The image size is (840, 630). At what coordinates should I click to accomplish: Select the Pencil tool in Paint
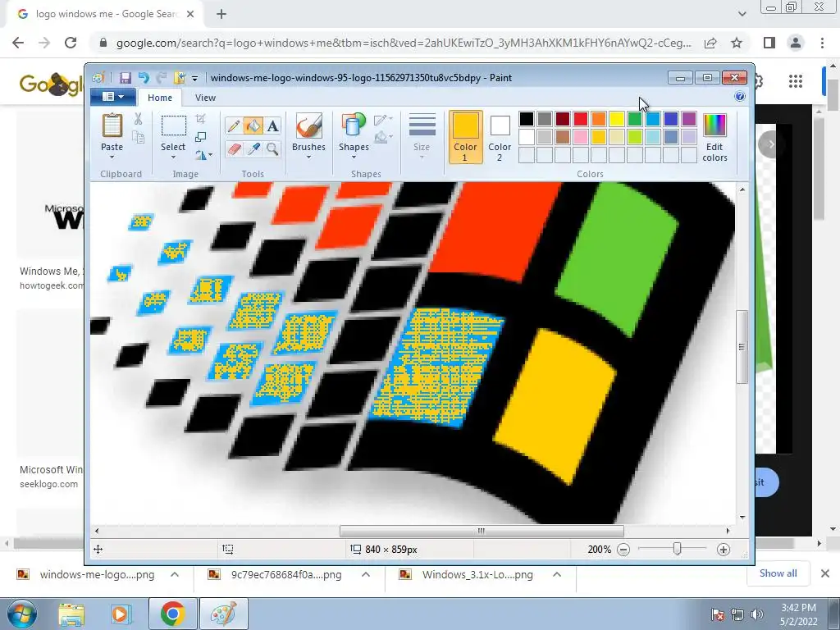(234, 126)
